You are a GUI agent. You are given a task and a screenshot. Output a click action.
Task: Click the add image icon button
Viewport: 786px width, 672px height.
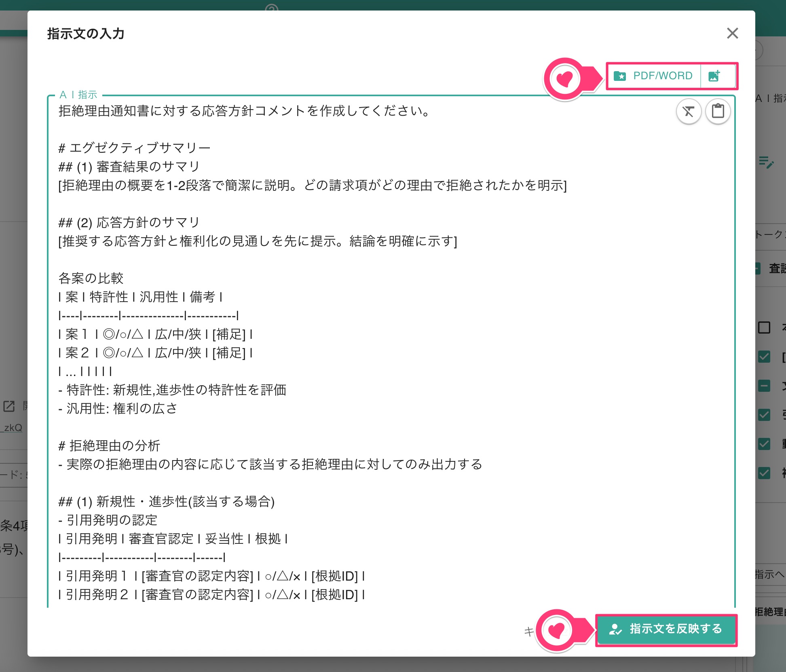tap(714, 76)
